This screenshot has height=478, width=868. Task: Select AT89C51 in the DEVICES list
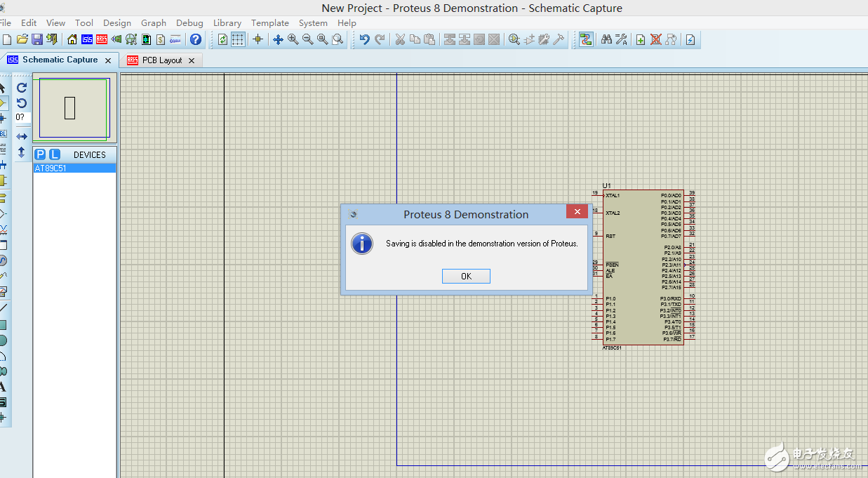(74, 168)
